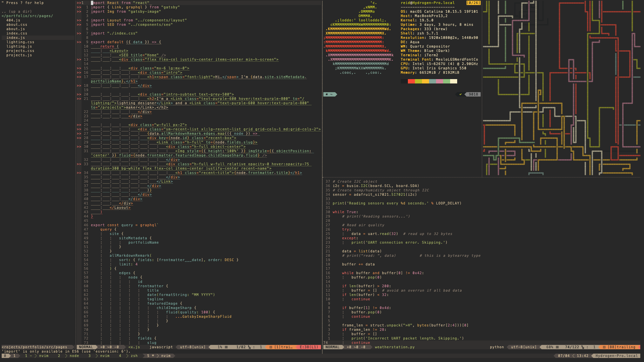Click the weatherstation.py filename in statusline
Viewport: 644px width, 362px height.
394,347
